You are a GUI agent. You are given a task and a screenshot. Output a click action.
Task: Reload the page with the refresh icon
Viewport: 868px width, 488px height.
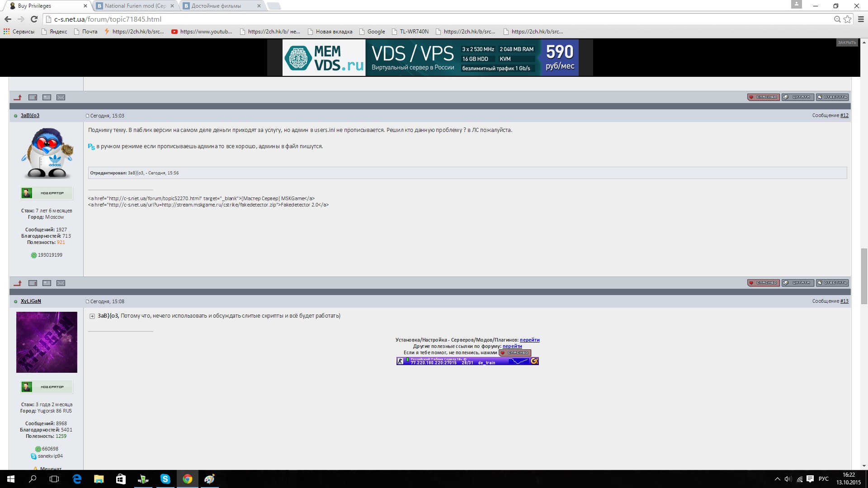point(34,19)
